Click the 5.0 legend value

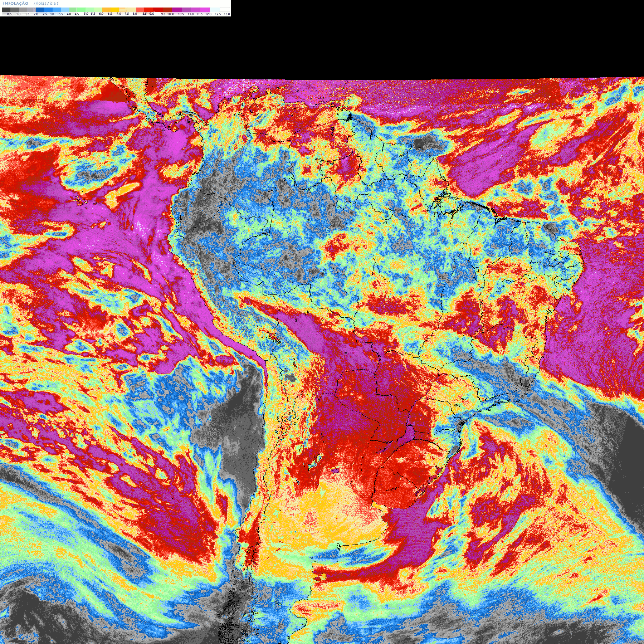[86, 14]
